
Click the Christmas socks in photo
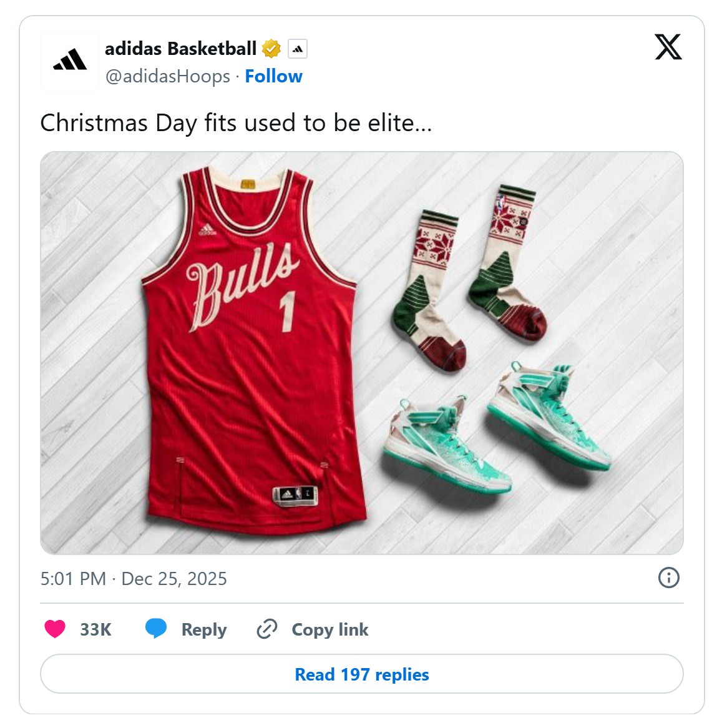pyautogui.click(x=474, y=275)
